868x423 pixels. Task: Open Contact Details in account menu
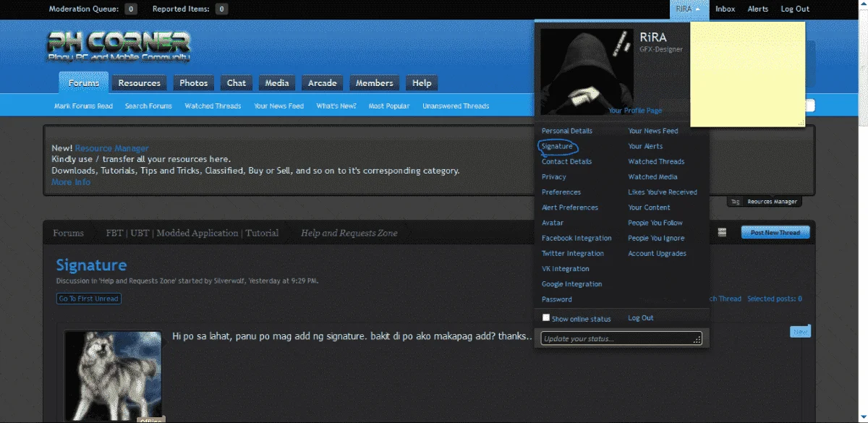tap(566, 161)
